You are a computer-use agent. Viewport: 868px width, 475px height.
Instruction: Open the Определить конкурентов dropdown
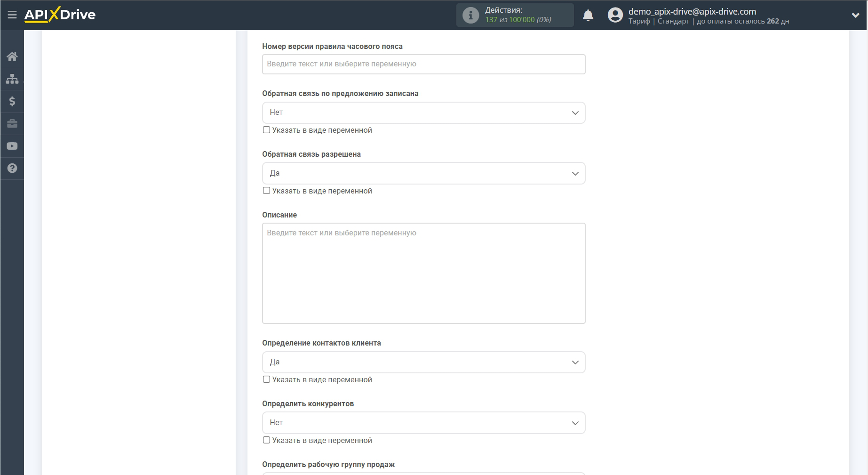(423, 423)
